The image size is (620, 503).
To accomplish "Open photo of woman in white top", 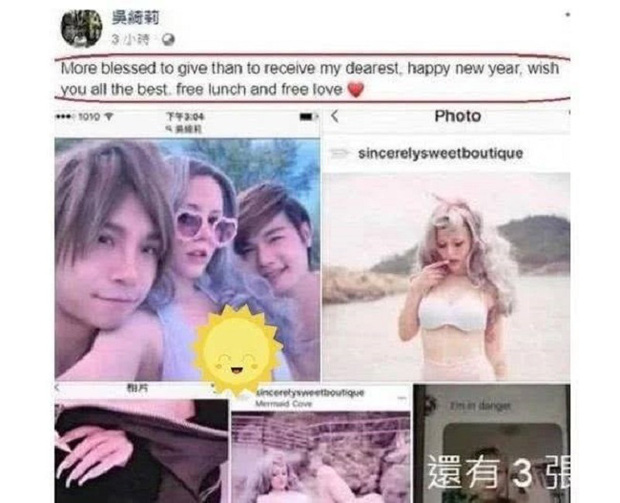I will (446, 277).
